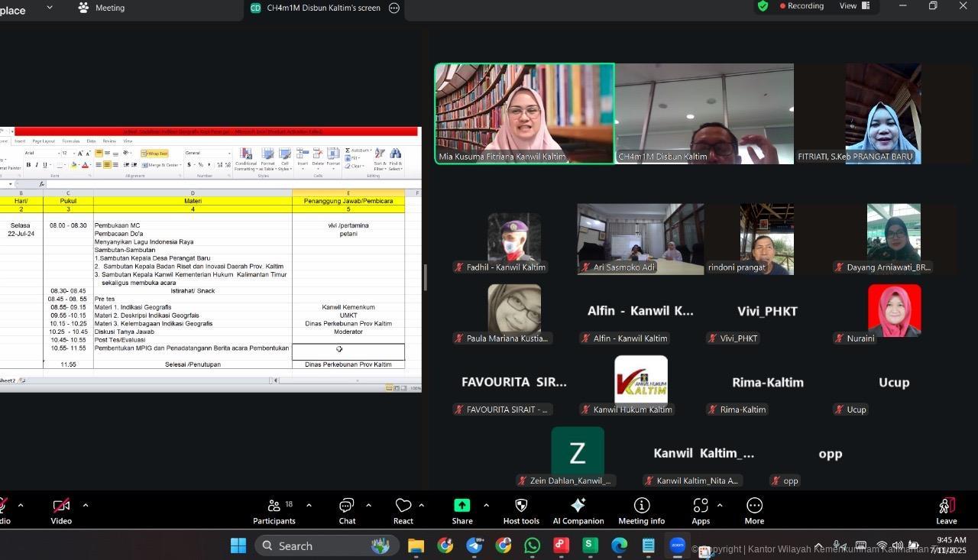Click the Sheet2 tab in shared Excel

8,380
